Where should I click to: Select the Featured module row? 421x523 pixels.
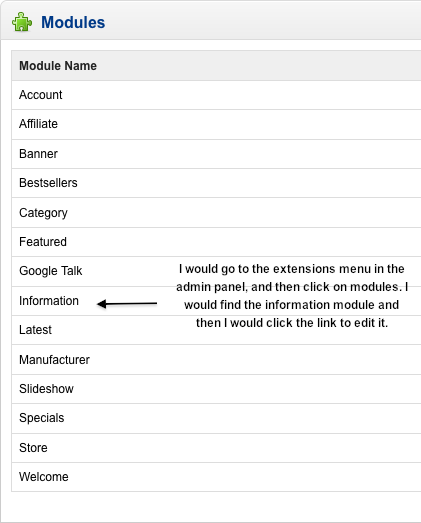click(x=216, y=242)
